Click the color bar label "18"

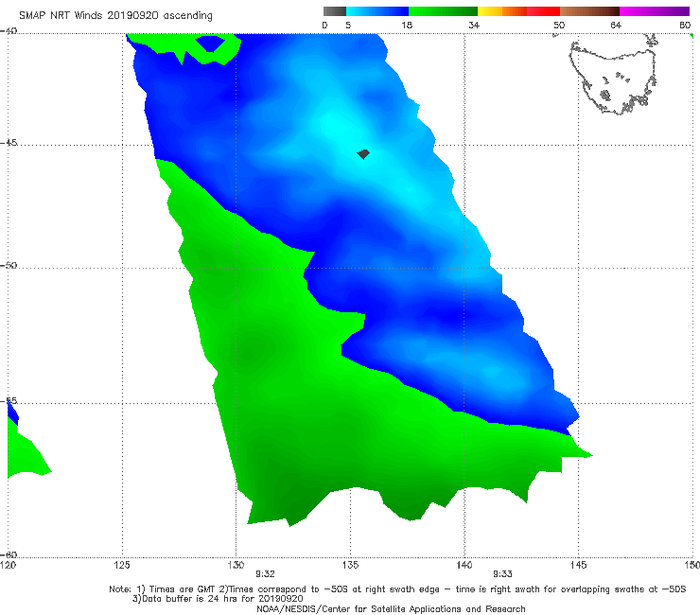click(x=407, y=26)
